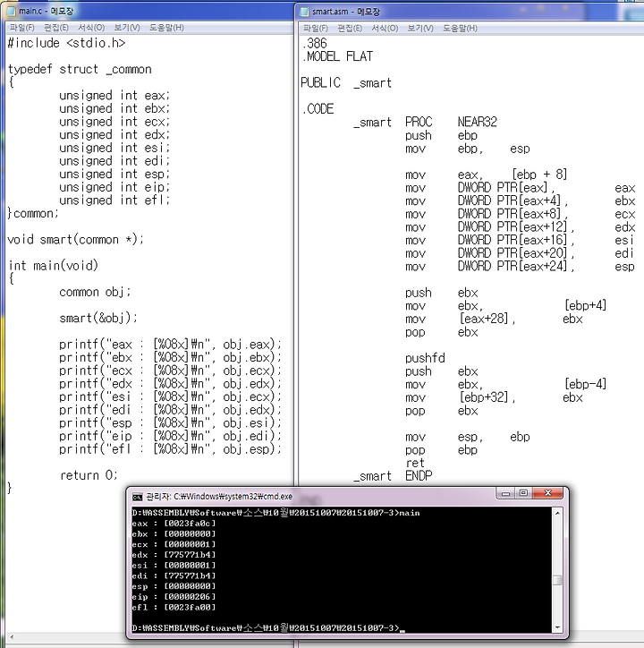Click printf line for "efl" in main.c
The width and height of the screenshot is (644, 648).
[170, 449]
